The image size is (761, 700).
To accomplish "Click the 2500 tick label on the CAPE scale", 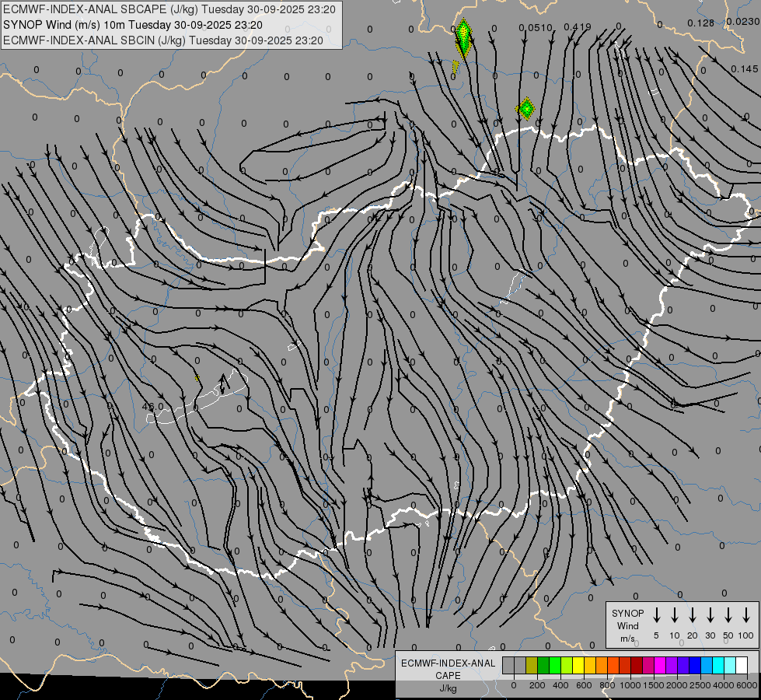I will [700, 685].
